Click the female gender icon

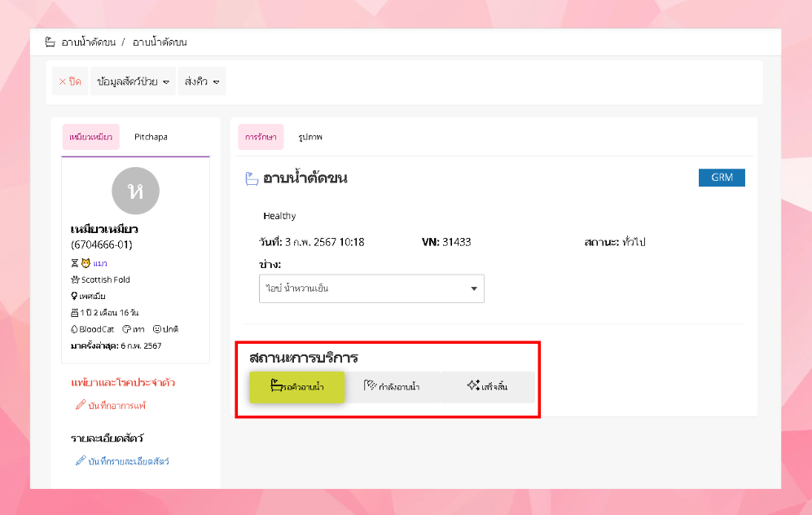[74, 296]
